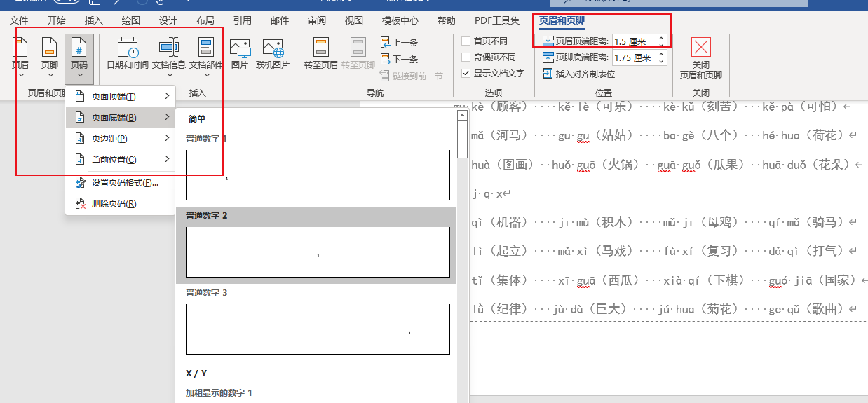Screen dimensions: 868x403
Task: Switch to 帮助 tab
Action: pos(447,20)
